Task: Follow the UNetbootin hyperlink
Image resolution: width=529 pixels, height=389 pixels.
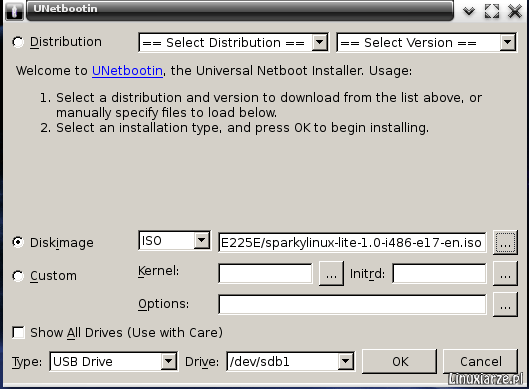Action: pyautogui.click(x=128, y=71)
